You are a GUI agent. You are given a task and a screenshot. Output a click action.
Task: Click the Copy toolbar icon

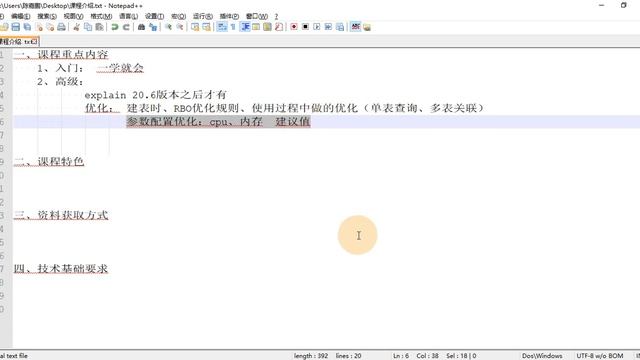(x=88, y=27)
